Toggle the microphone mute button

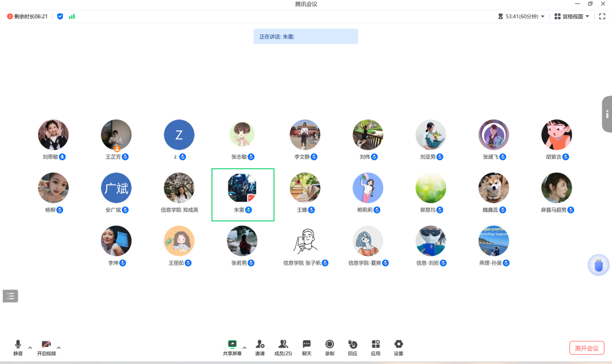pos(18,345)
